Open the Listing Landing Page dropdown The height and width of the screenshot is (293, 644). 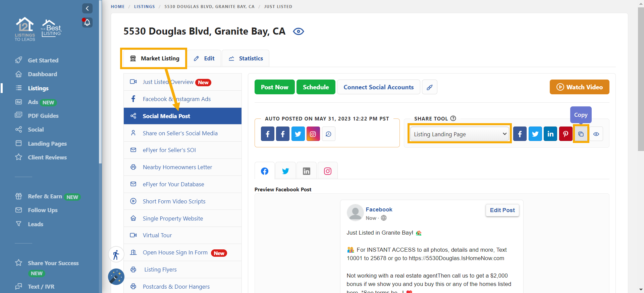click(460, 134)
